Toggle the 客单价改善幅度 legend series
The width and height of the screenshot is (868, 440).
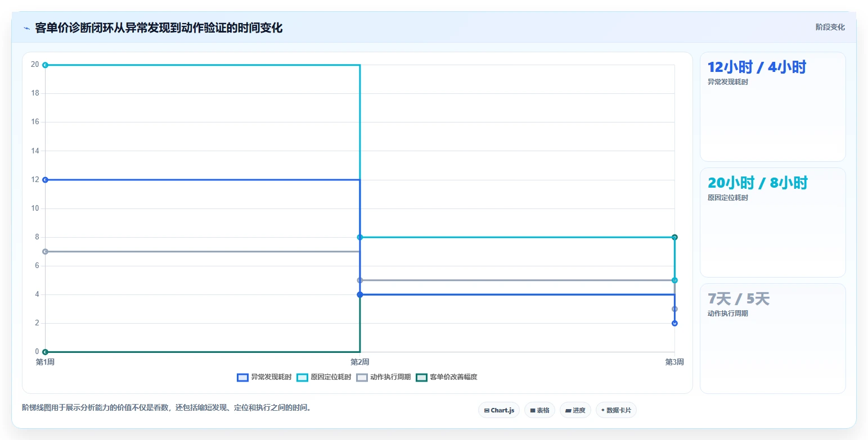[x=447, y=377]
